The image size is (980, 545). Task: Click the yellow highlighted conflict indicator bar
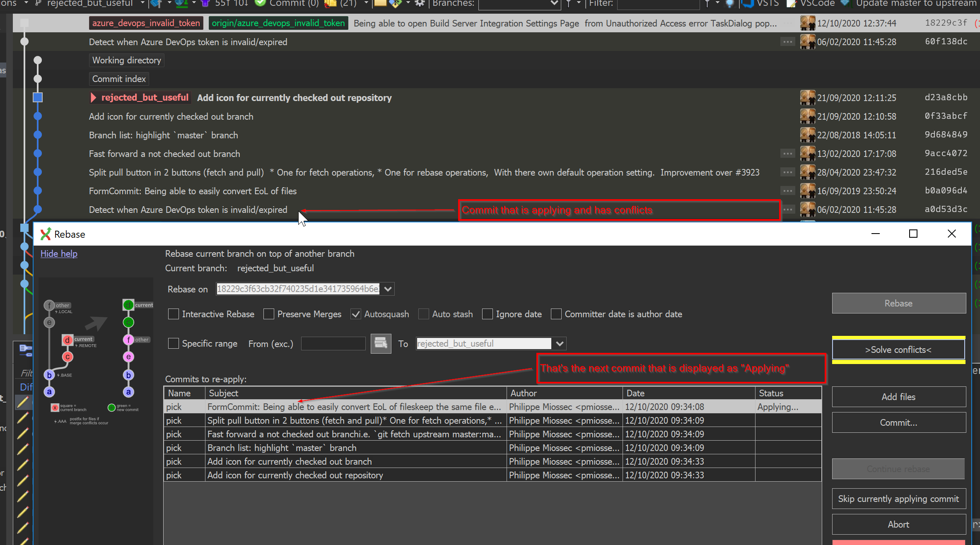point(898,338)
